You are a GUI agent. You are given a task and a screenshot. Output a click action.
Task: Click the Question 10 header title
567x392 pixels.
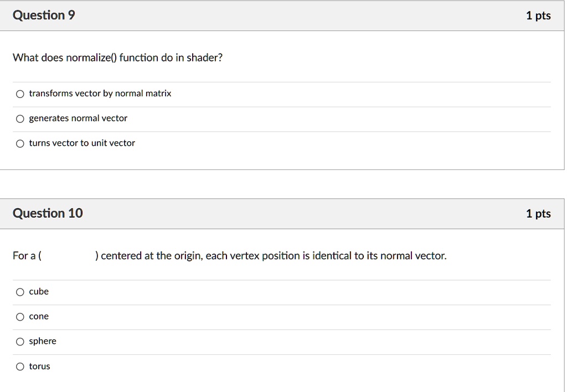[48, 213]
